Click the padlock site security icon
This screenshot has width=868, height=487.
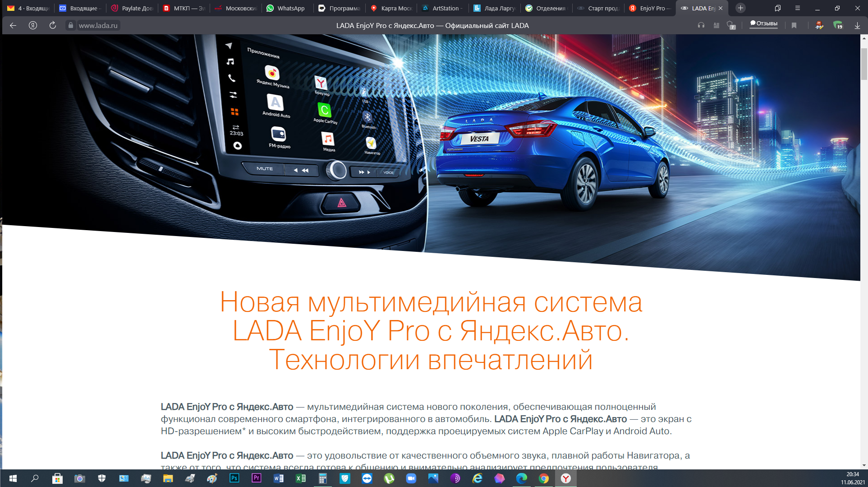(x=70, y=25)
